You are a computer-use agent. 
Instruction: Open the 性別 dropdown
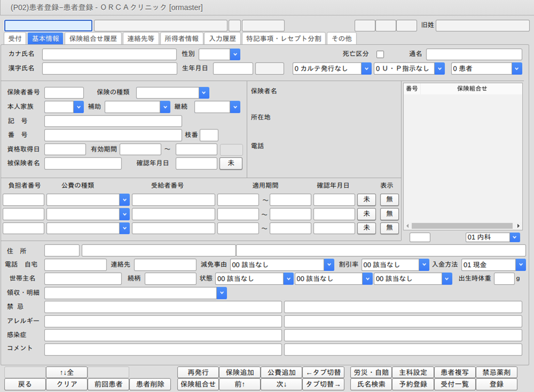click(x=234, y=54)
